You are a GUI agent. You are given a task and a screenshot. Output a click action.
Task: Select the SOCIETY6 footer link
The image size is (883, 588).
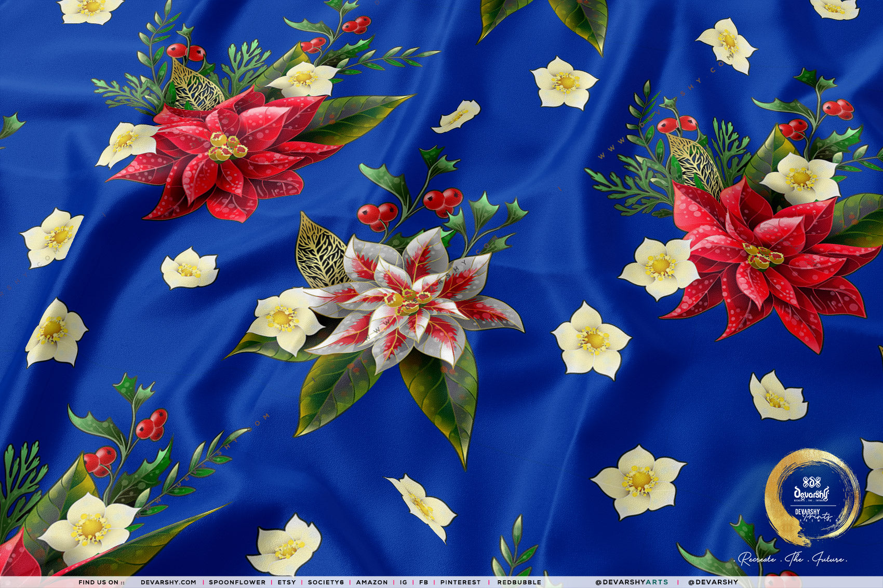click(326, 582)
